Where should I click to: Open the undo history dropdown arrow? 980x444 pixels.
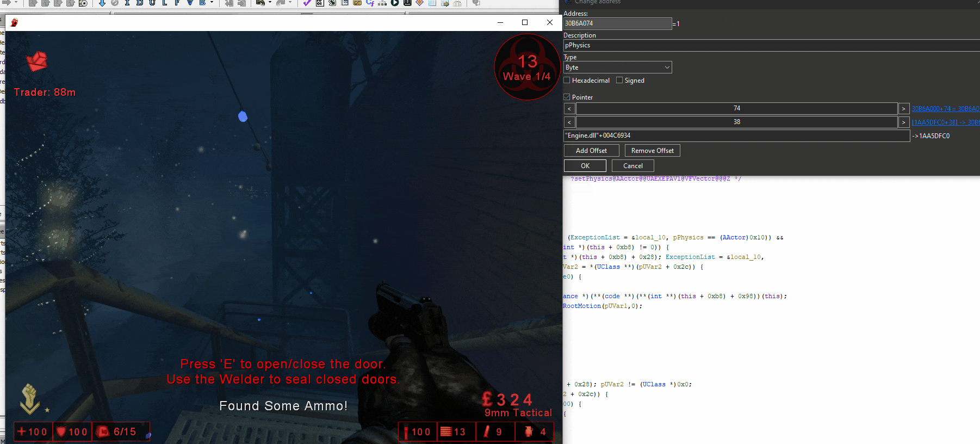click(x=270, y=3)
